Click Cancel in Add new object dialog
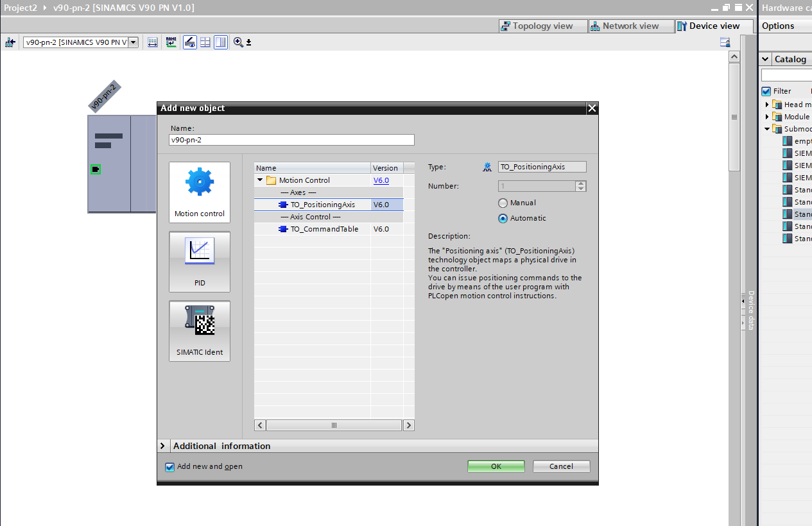Viewport: 812px width, 526px height. (562, 466)
